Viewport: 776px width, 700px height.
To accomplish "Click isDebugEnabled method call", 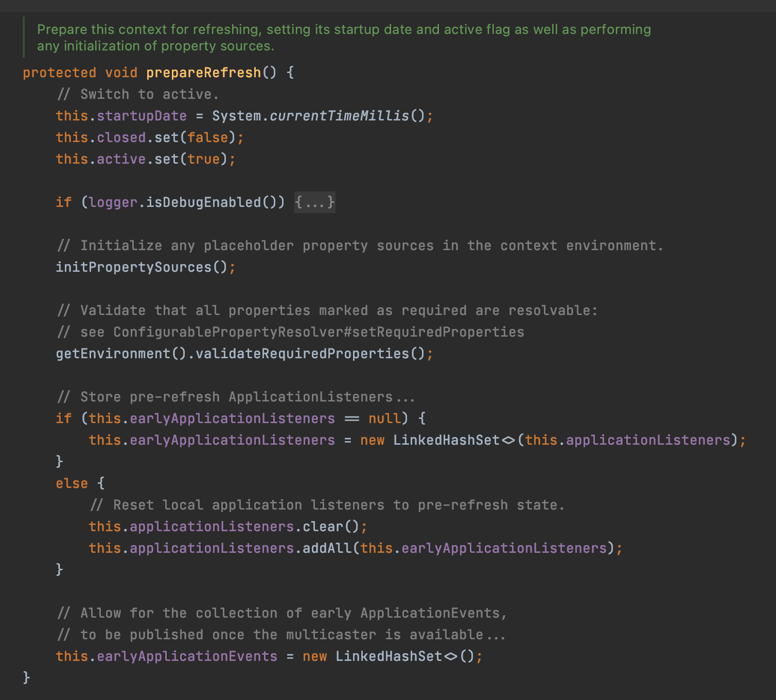I will pyautogui.click(x=204, y=202).
